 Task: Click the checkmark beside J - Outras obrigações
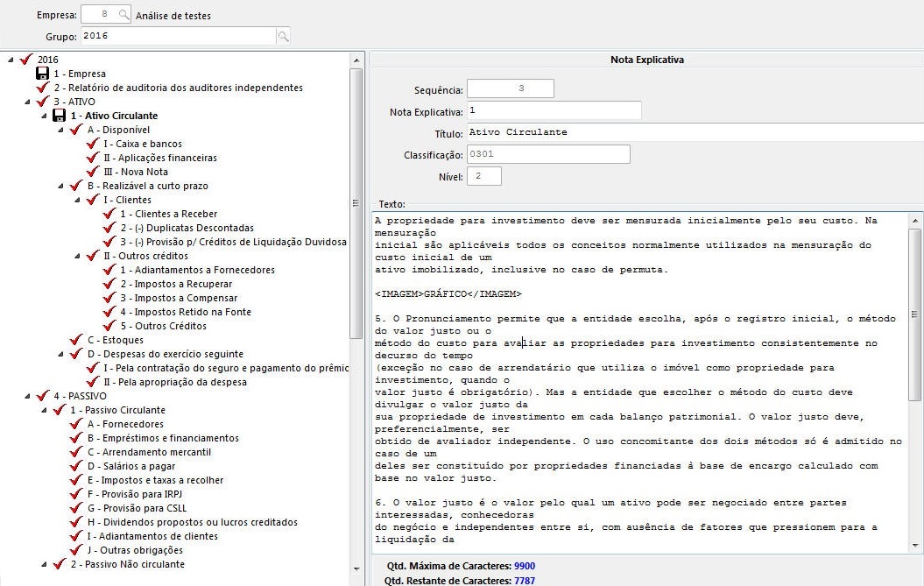tap(76, 550)
